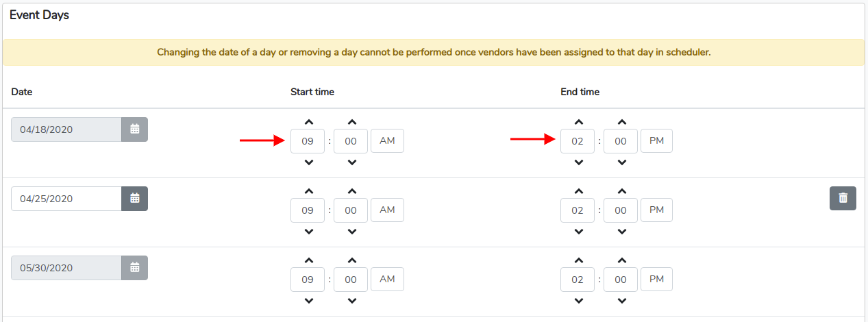This screenshot has width=868, height=322.
Task: Increase end hour for 04/18/2020
Action: (578, 123)
